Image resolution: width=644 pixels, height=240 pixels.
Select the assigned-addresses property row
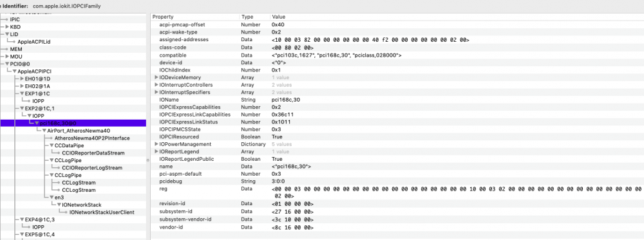pyautogui.click(x=397, y=40)
